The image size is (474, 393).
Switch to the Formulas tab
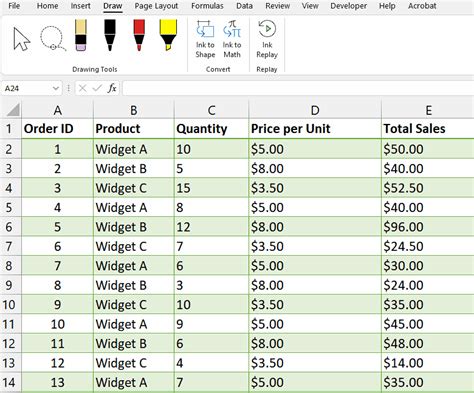207,6
